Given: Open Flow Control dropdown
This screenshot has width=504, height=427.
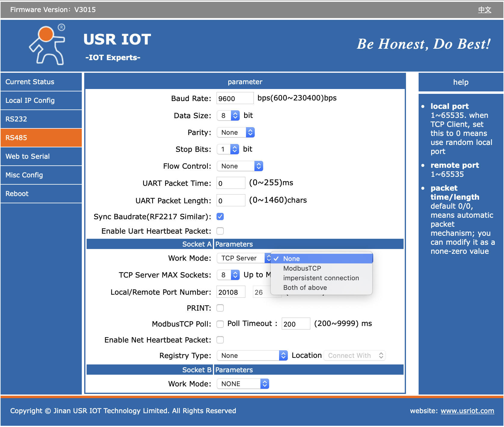Looking at the screenshot, I should coord(240,166).
